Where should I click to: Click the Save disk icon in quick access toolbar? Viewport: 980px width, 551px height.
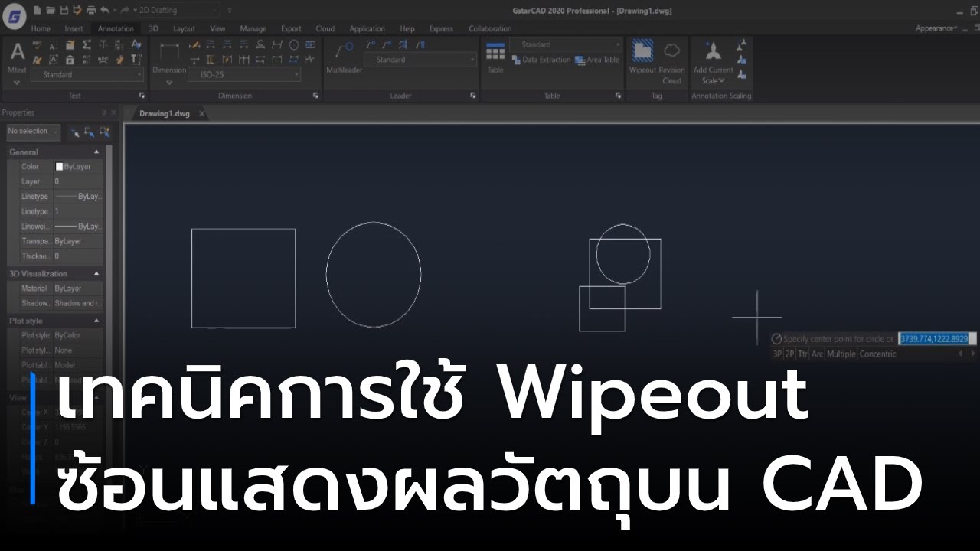pyautogui.click(x=64, y=10)
